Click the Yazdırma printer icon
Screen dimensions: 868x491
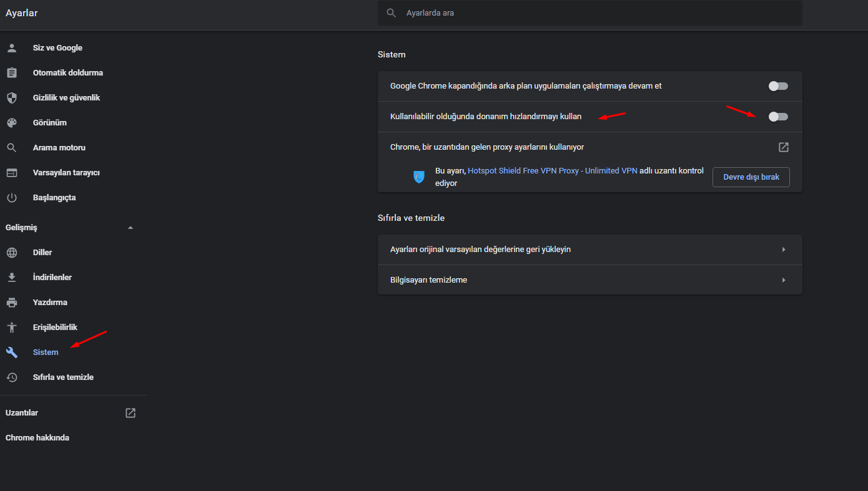[12, 303]
